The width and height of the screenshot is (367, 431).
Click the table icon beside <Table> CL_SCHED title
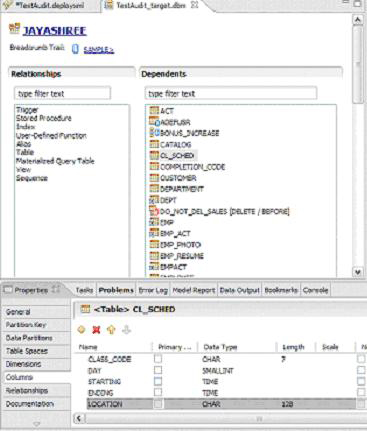click(86, 309)
